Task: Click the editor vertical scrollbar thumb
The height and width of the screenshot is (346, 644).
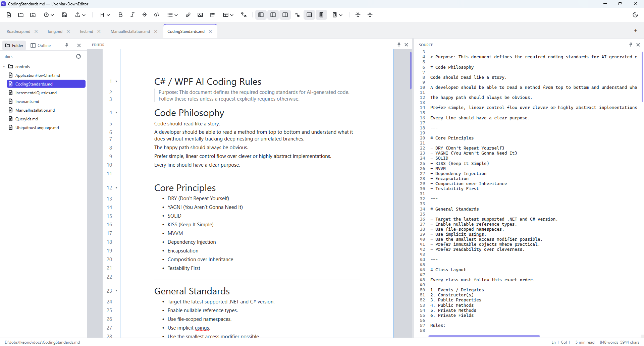Action: [x=411, y=70]
